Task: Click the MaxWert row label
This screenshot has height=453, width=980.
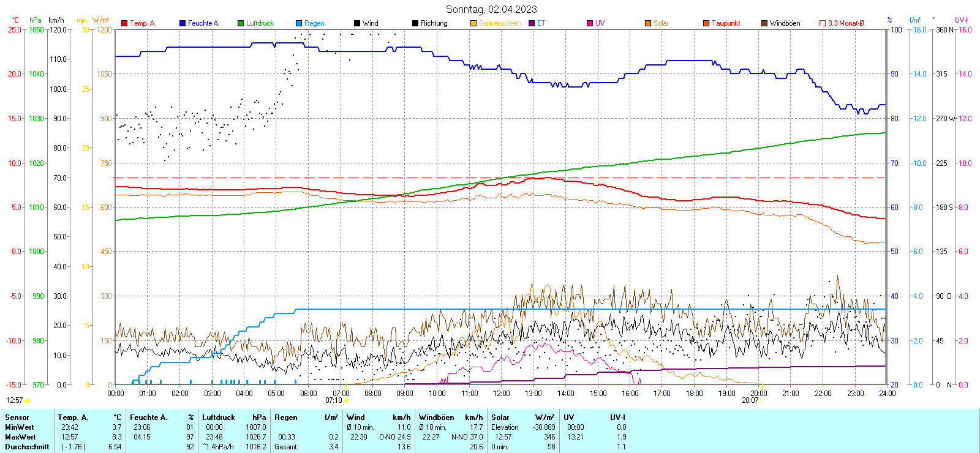Action: coord(20,437)
